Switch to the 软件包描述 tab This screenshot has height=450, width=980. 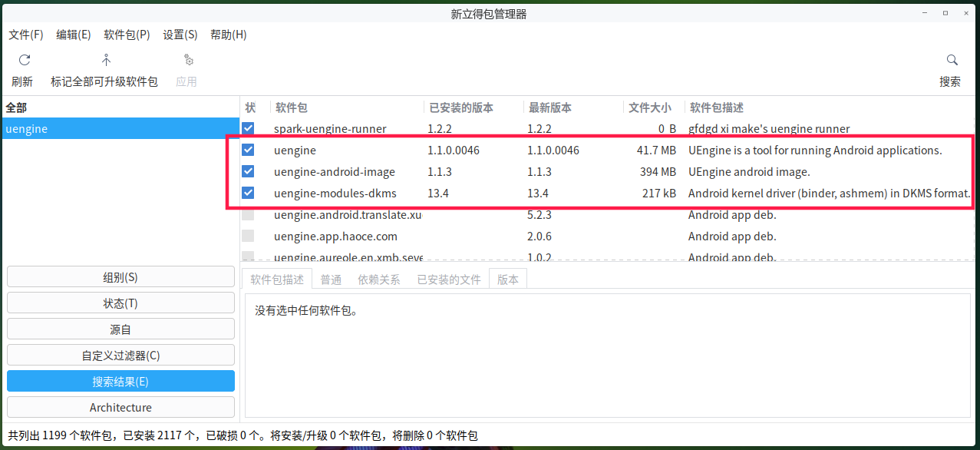277,280
